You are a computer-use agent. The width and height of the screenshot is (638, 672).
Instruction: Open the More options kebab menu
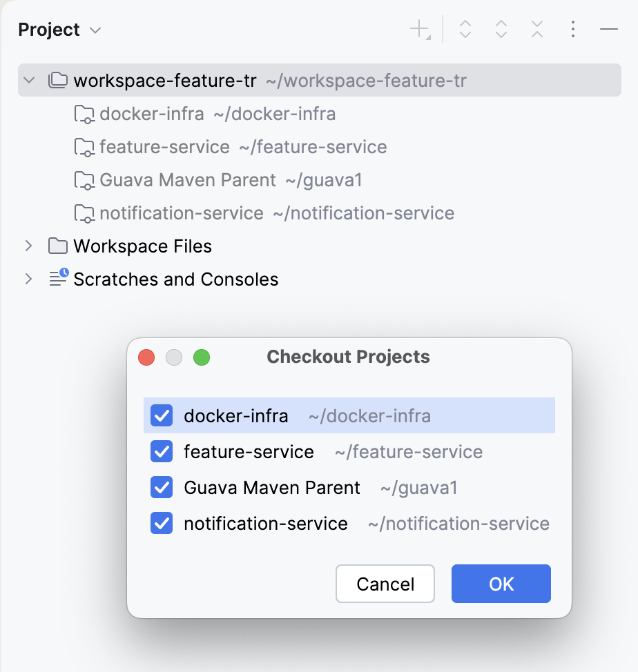pos(572,29)
